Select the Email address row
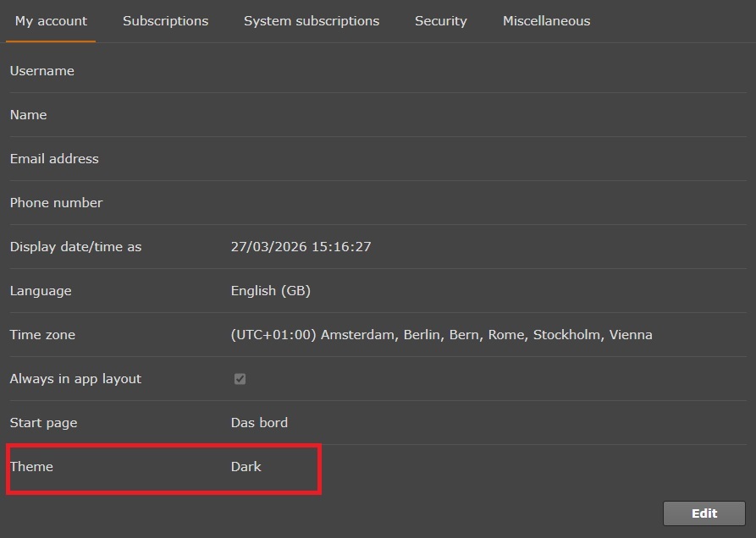 click(x=54, y=159)
